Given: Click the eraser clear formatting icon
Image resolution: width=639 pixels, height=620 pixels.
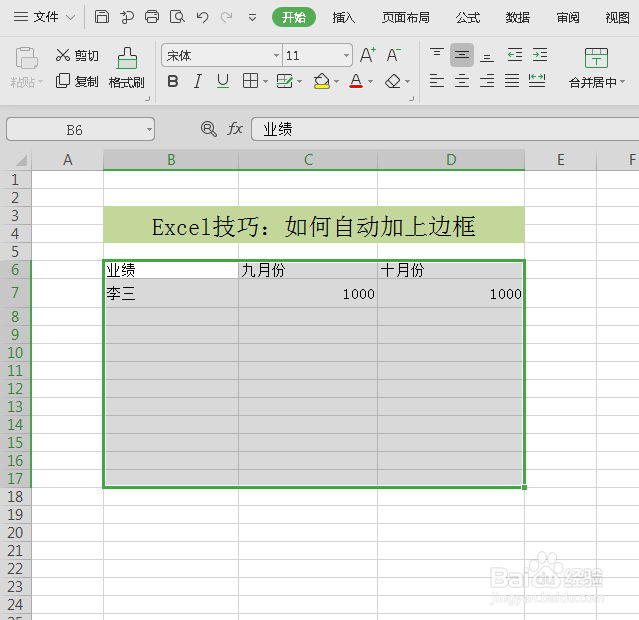Looking at the screenshot, I should pyautogui.click(x=393, y=81).
